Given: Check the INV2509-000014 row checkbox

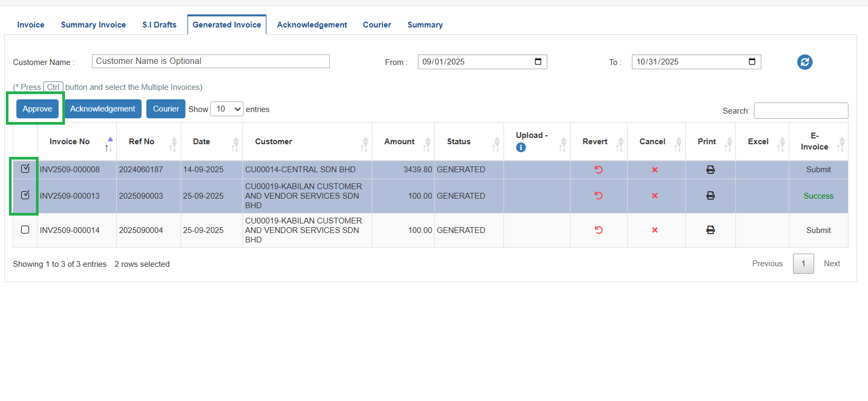Looking at the screenshot, I should click(x=25, y=229).
